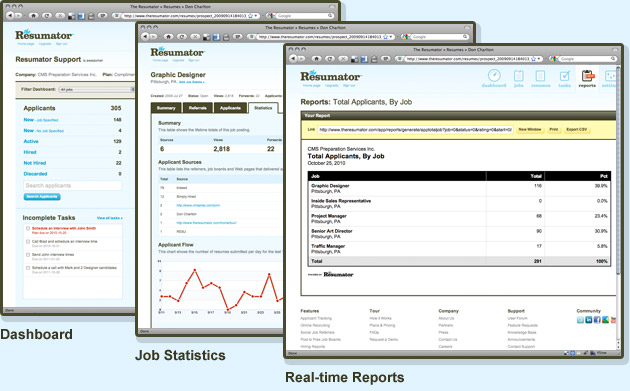
Task: Click the 'Traffic Manager' row in the report
Action: click(x=459, y=249)
